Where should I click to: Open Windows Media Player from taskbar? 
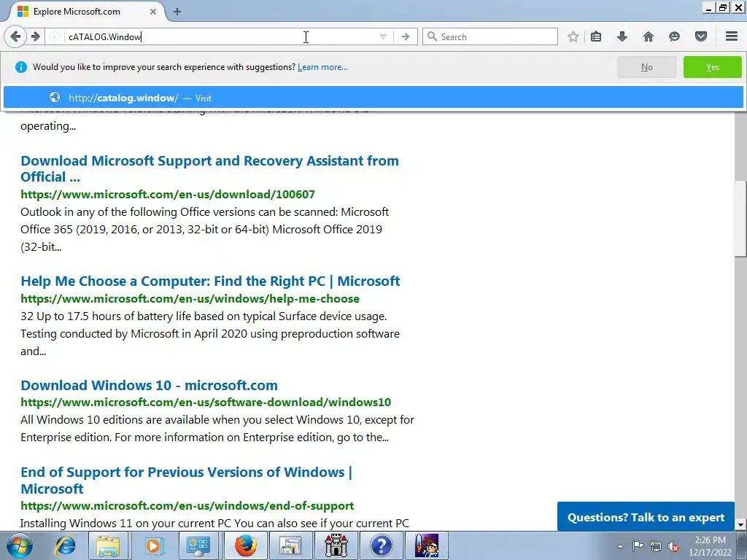tap(153, 545)
